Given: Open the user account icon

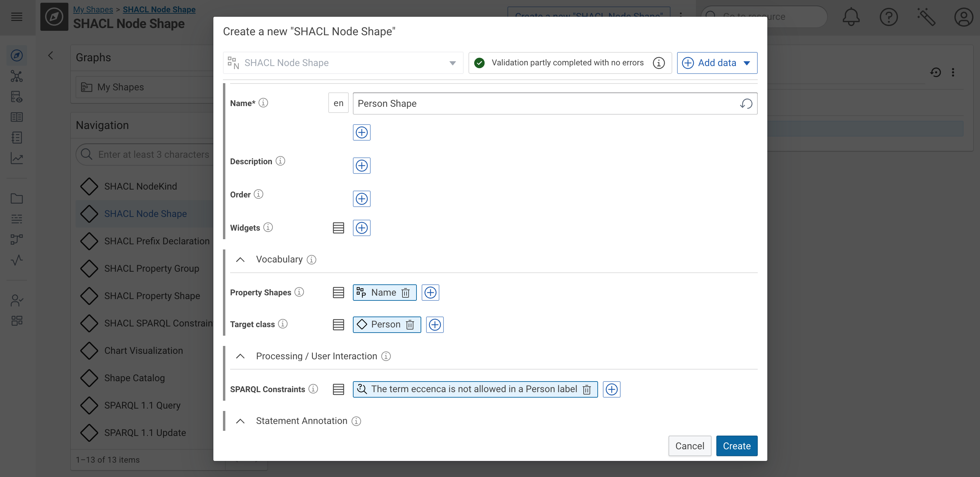Looking at the screenshot, I should coord(964,17).
